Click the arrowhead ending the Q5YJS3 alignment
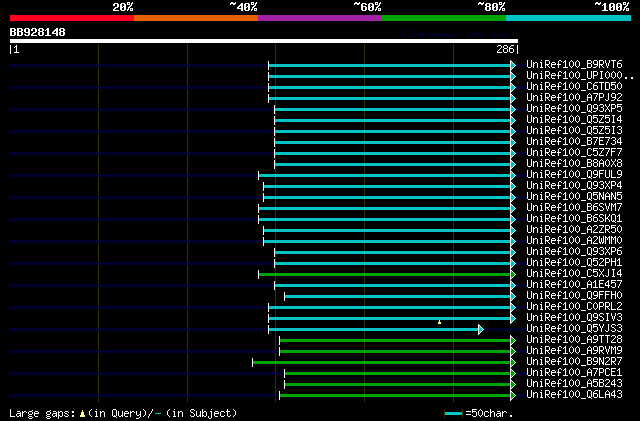This screenshot has width=640, height=421. point(481,330)
